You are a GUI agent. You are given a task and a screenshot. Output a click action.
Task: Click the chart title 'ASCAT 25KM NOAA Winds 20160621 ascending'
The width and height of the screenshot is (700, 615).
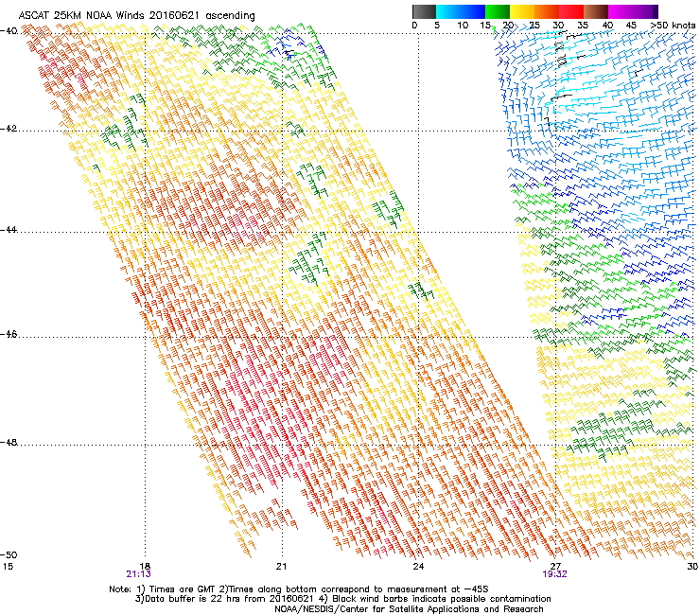coord(136,15)
